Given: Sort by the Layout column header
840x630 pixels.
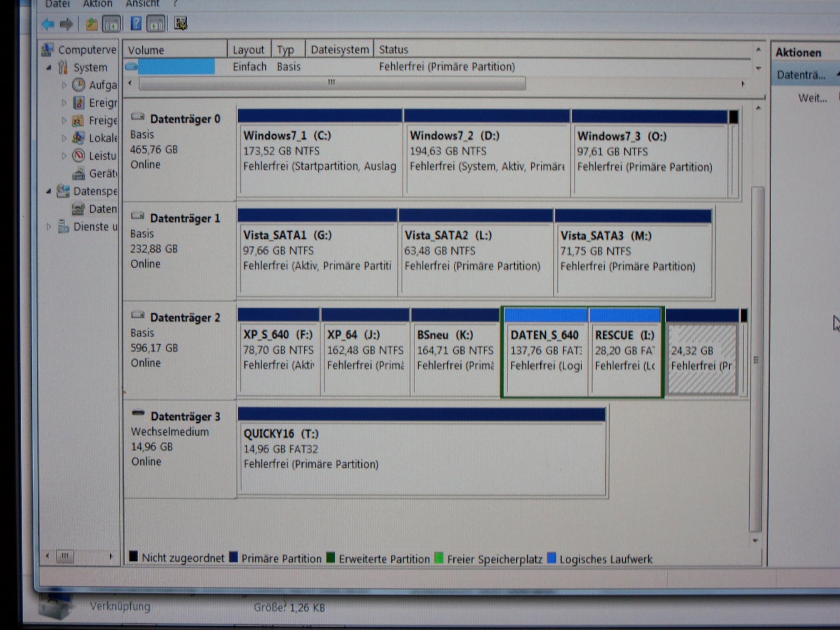Looking at the screenshot, I should click(x=249, y=50).
